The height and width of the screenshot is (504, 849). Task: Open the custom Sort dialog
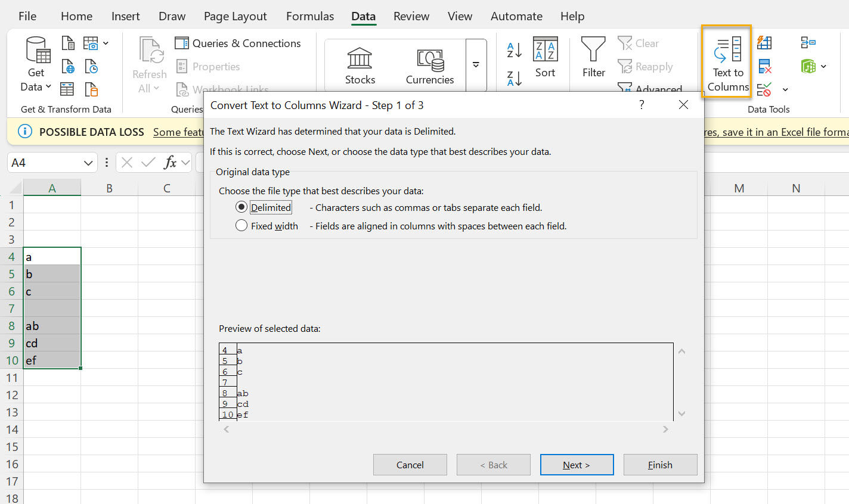click(545, 57)
